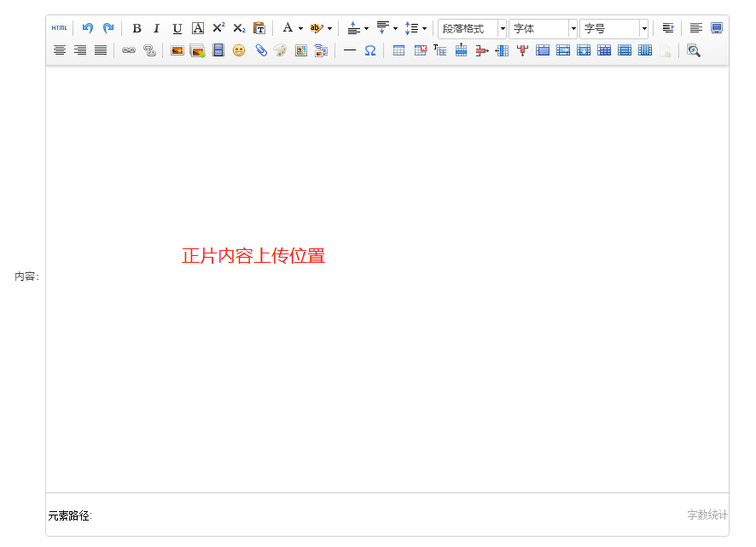756x547 pixels.
Task: Click the line height icon
Action: click(412, 28)
